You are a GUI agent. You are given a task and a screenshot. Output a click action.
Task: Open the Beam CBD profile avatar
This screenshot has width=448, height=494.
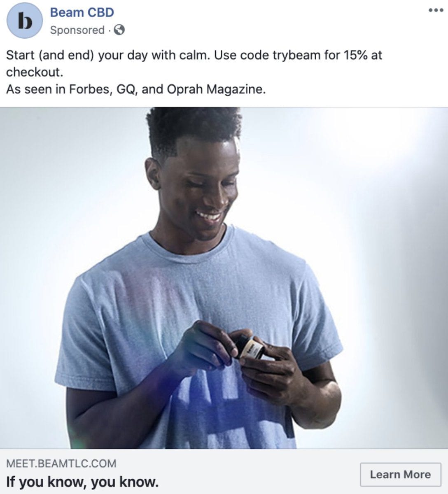[25, 21]
